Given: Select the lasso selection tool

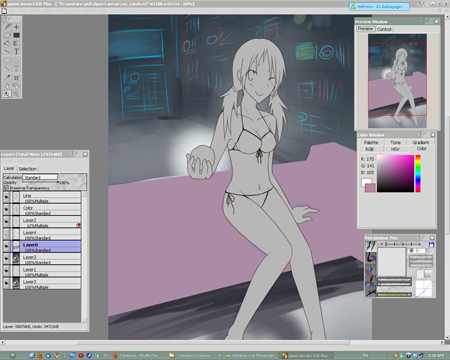Looking at the screenshot, I should point(16,61).
